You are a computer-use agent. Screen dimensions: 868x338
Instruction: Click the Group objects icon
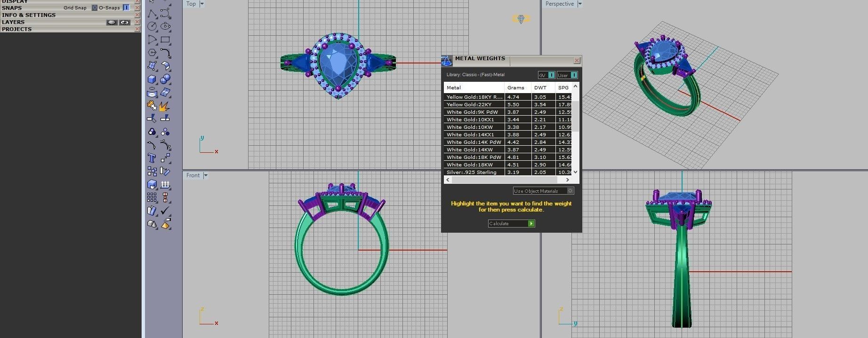coord(152,132)
